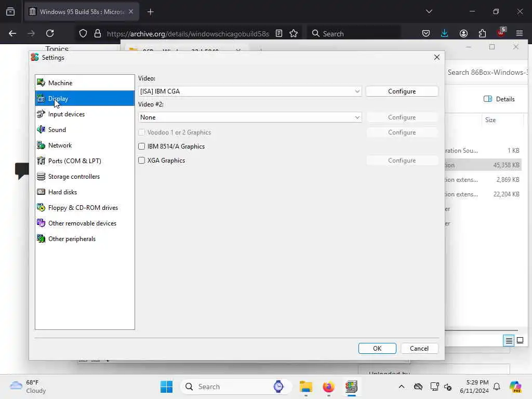The height and width of the screenshot is (399, 532).
Task: Reload the archive.org page
Action: [x=50, y=33]
